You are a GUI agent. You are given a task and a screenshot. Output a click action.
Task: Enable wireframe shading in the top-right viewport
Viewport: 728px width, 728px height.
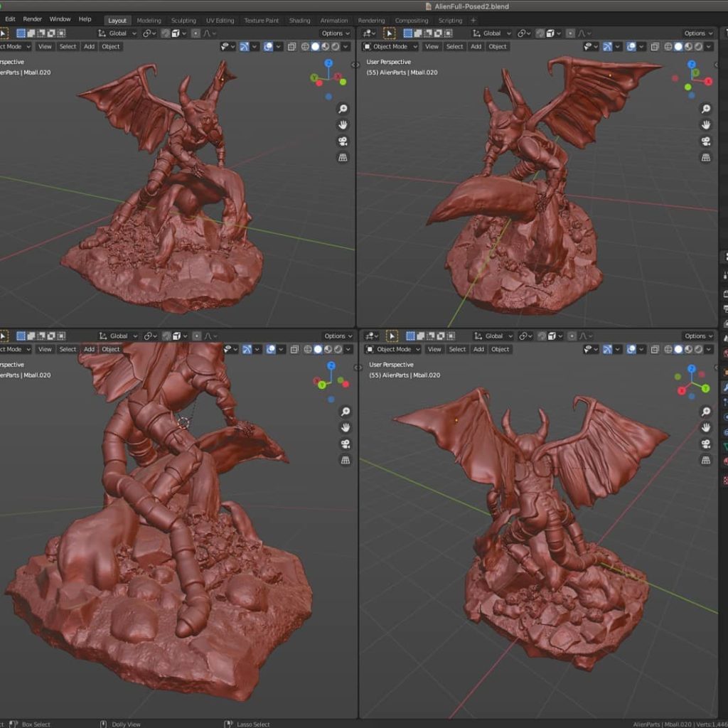point(666,46)
